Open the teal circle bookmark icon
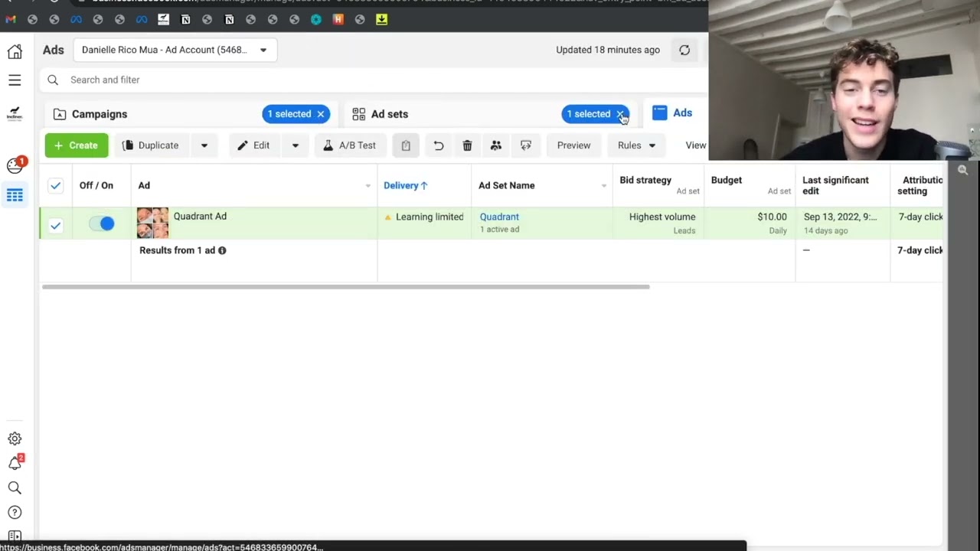The width and height of the screenshot is (980, 551). (316, 19)
